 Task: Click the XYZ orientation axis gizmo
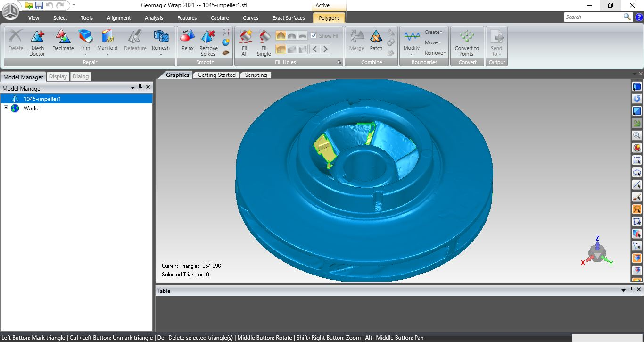(x=597, y=252)
